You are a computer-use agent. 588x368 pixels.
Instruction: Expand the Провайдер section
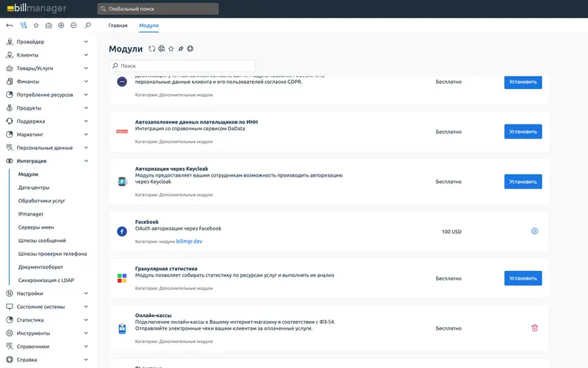pyautogui.click(x=86, y=42)
